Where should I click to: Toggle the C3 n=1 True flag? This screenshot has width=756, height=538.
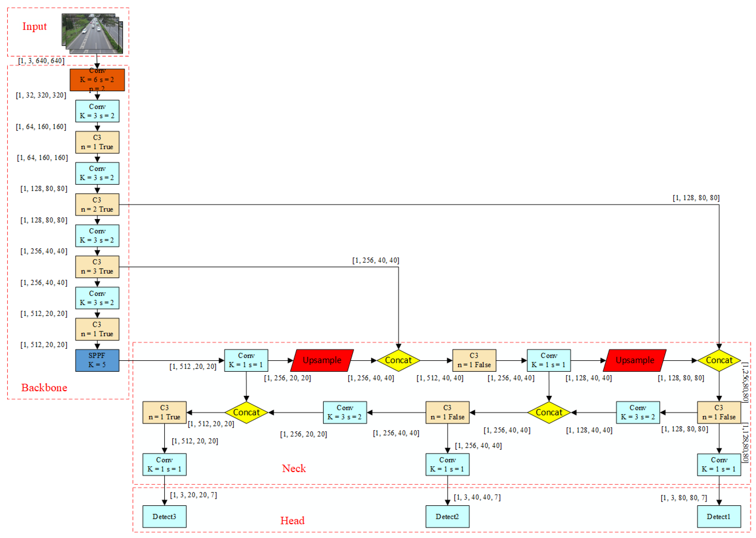pos(97,142)
